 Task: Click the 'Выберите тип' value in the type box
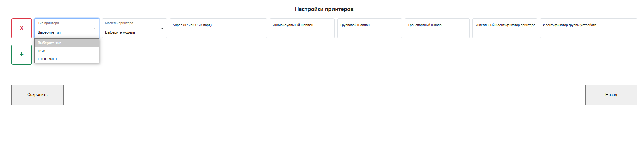(49, 32)
